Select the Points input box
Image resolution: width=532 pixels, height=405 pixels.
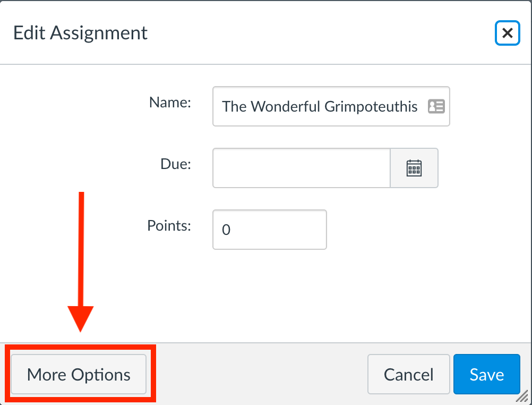point(270,230)
